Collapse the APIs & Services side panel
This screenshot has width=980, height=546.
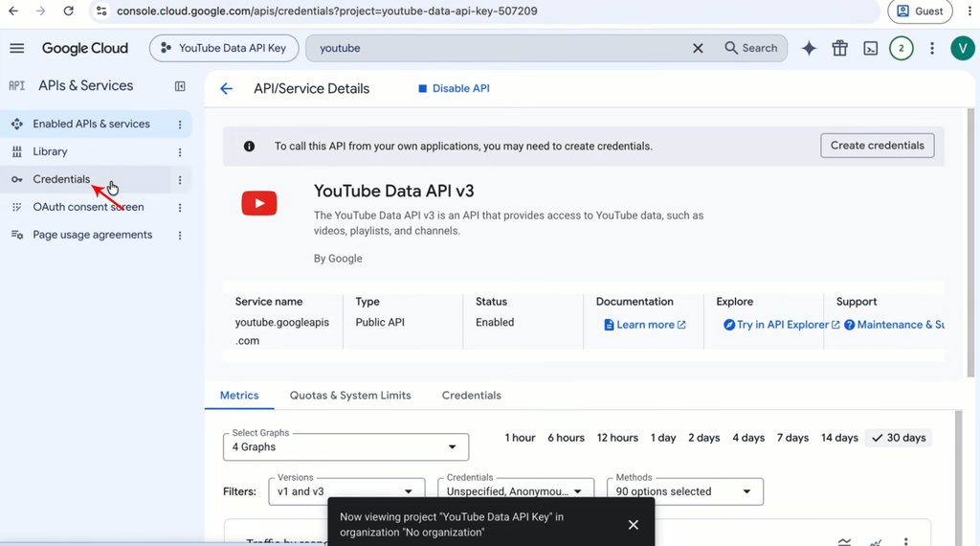coord(180,86)
